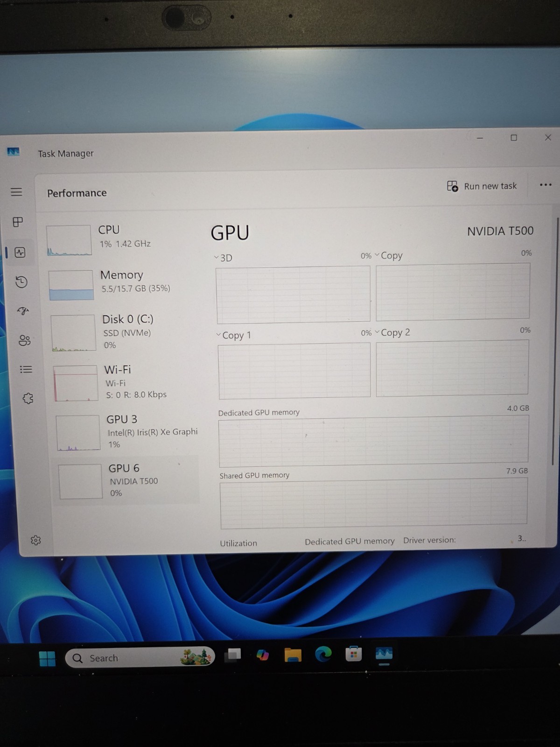Image resolution: width=560 pixels, height=747 pixels.
Task: Launch Microsoft Edge from the taskbar
Action: point(323,654)
